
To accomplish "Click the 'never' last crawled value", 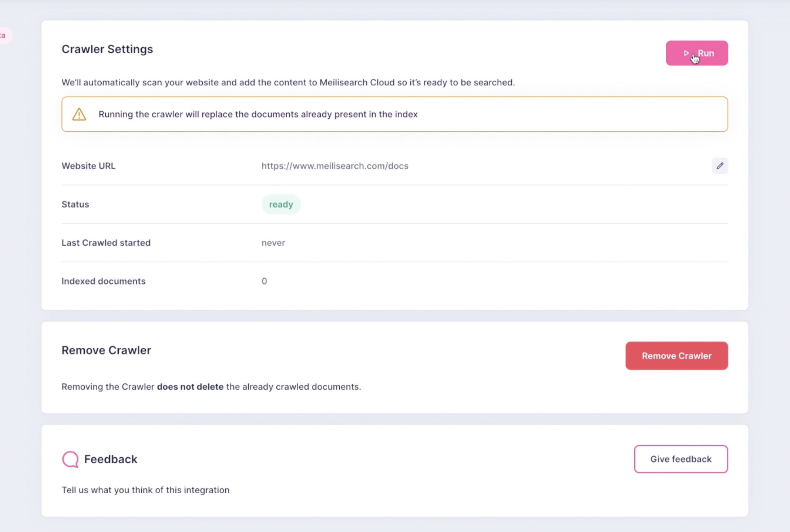I will (273, 243).
